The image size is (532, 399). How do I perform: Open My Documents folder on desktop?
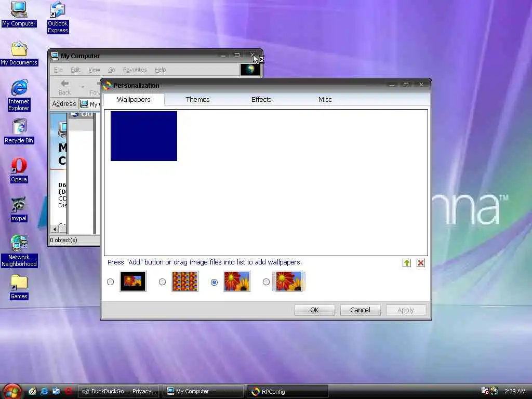pos(19,54)
